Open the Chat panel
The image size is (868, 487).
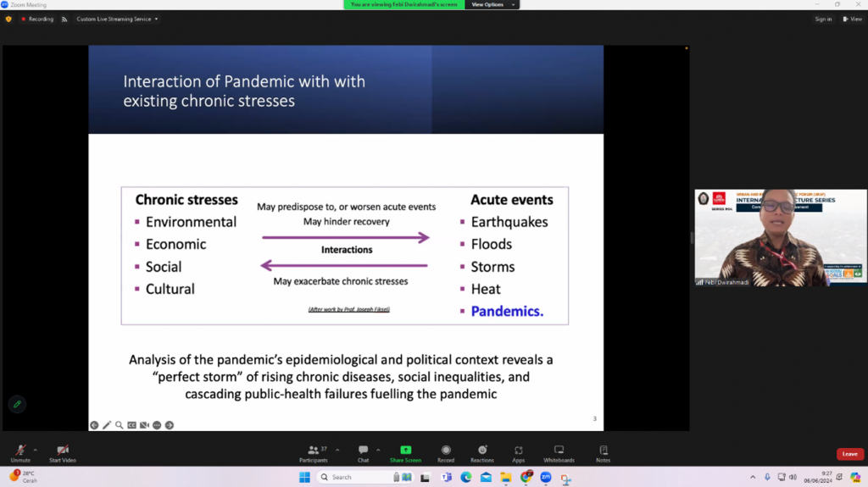pyautogui.click(x=363, y=451)
